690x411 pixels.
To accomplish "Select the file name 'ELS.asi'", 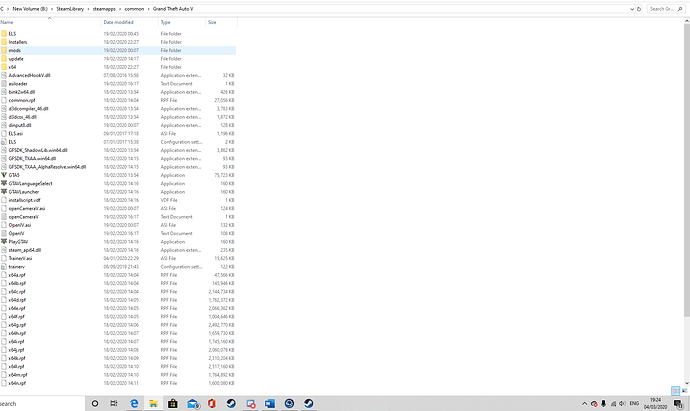I will pos(16,134).
